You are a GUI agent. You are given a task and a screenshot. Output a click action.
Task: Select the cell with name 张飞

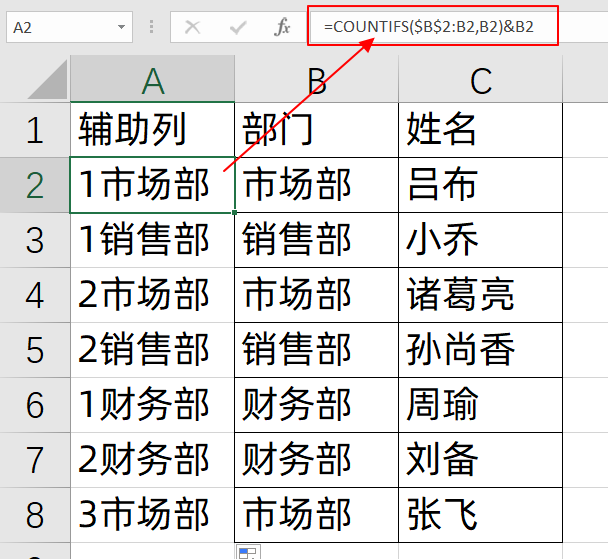click(480, 515)
